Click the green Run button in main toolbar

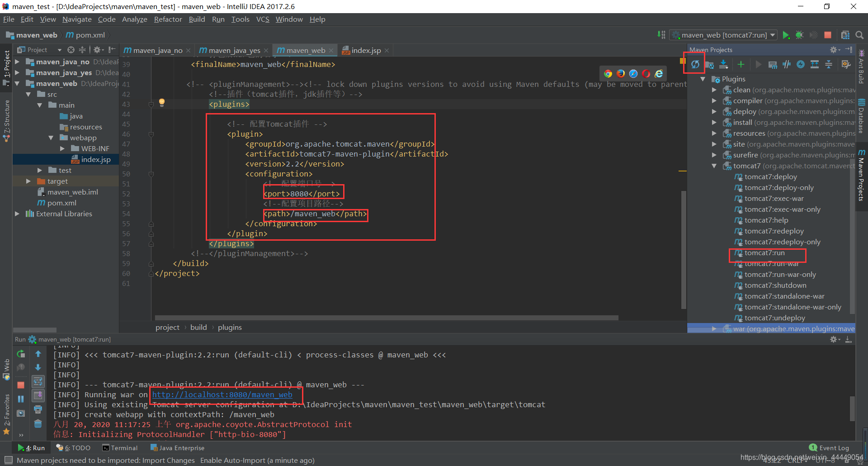(x=786, y=35)
